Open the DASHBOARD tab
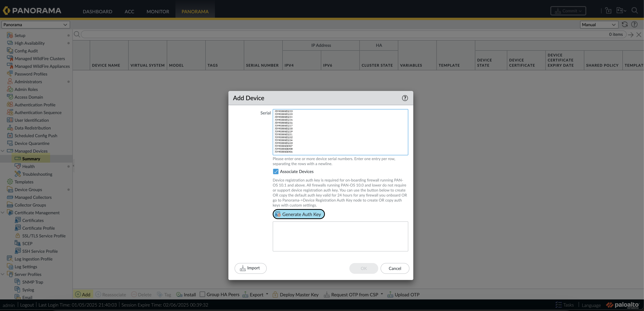644x311 pixels. pyautogui.click(x=97, y=12)
